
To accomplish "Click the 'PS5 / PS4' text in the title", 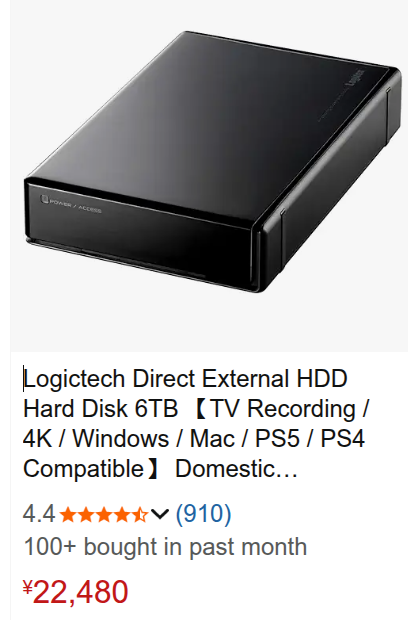I will (310, 439).
